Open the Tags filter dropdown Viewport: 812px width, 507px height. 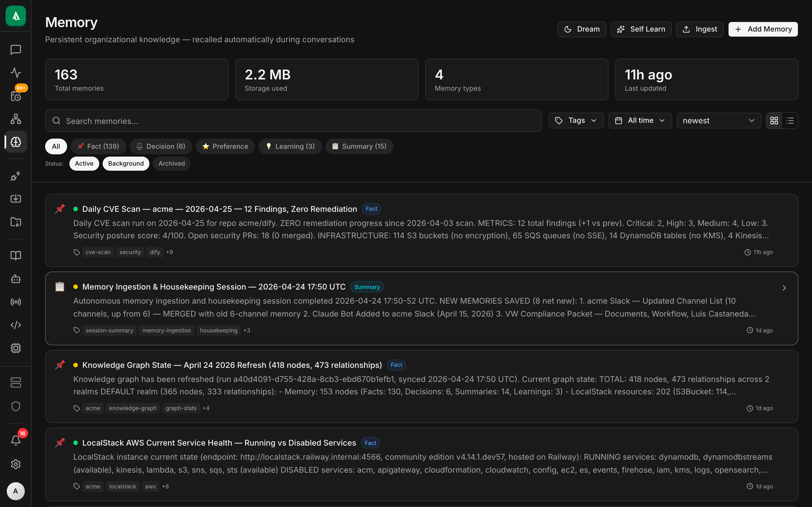(576, 120)
